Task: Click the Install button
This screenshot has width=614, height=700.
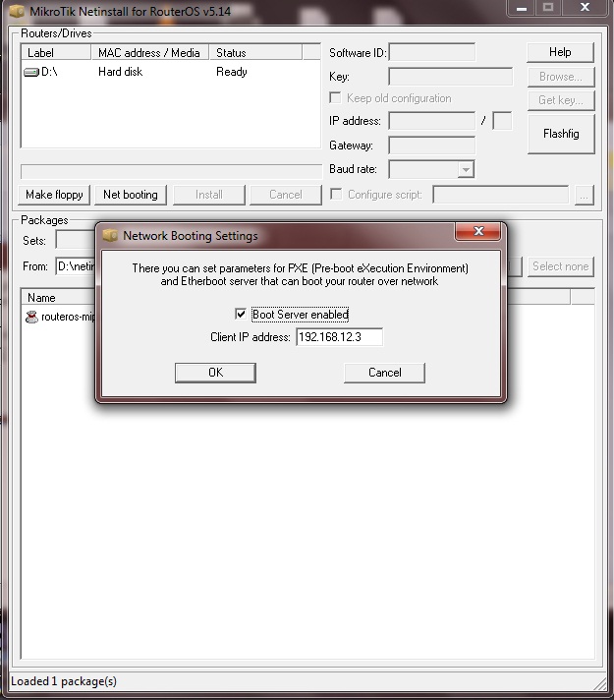Action: point(209,195)
